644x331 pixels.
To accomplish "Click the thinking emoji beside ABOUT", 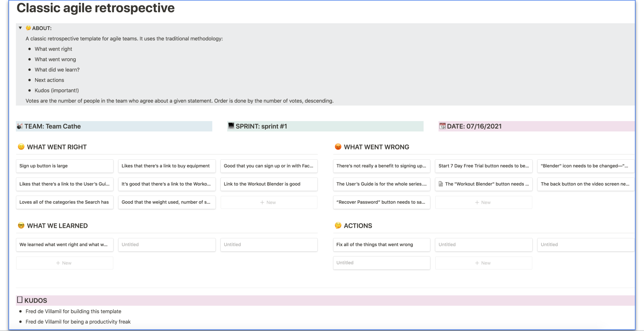I will (x=28, y=28).
